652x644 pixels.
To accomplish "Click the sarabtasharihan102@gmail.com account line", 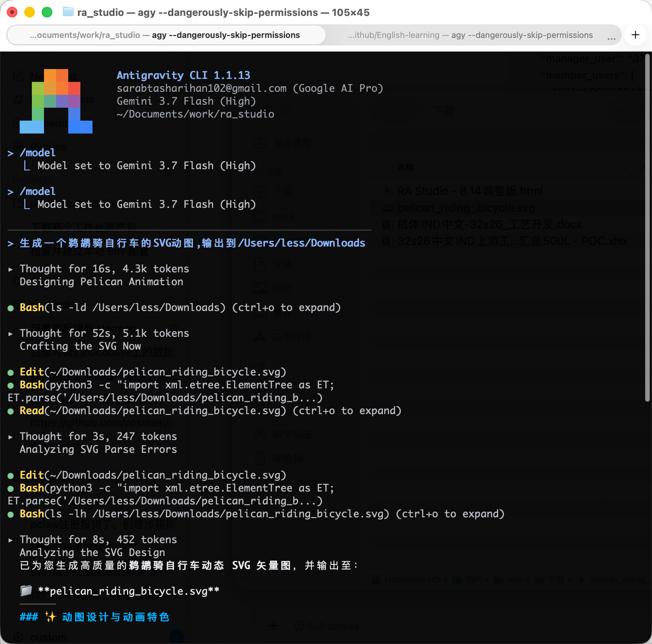I will tap(250, 88).
